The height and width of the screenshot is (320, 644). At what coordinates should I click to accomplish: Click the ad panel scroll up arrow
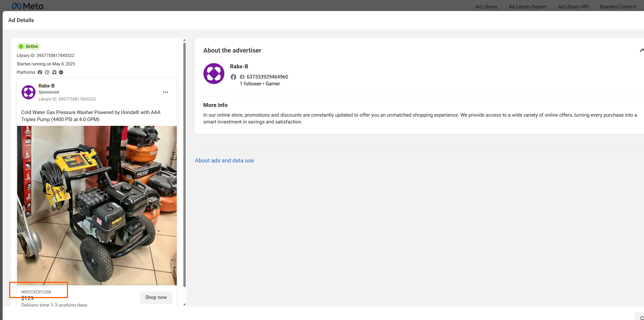pyautogui.click(x=184, y=40)
